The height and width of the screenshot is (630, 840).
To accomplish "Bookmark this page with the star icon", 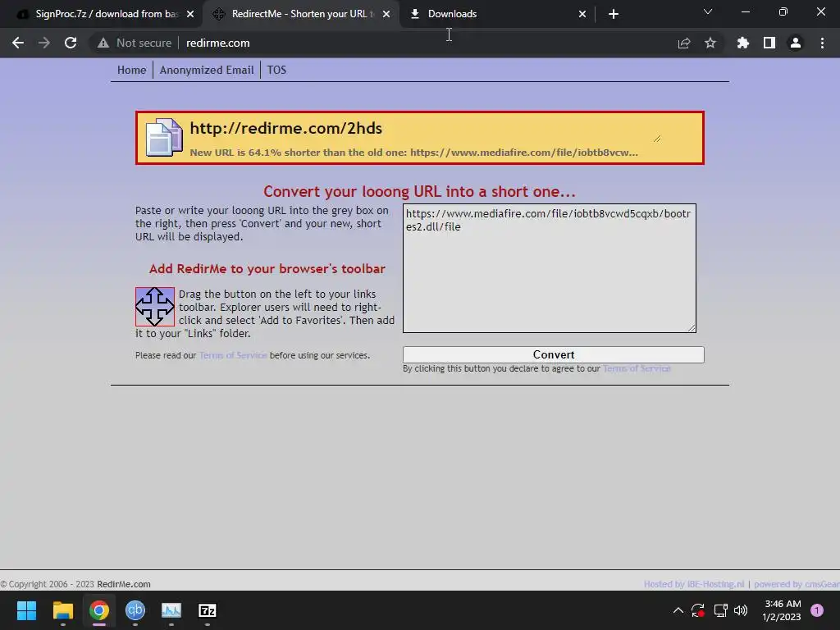I will 710,43.
